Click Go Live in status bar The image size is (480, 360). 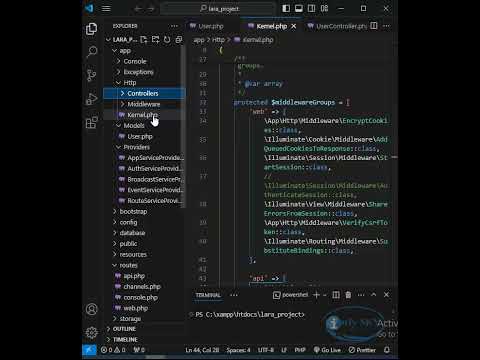(x=327, y=350)
